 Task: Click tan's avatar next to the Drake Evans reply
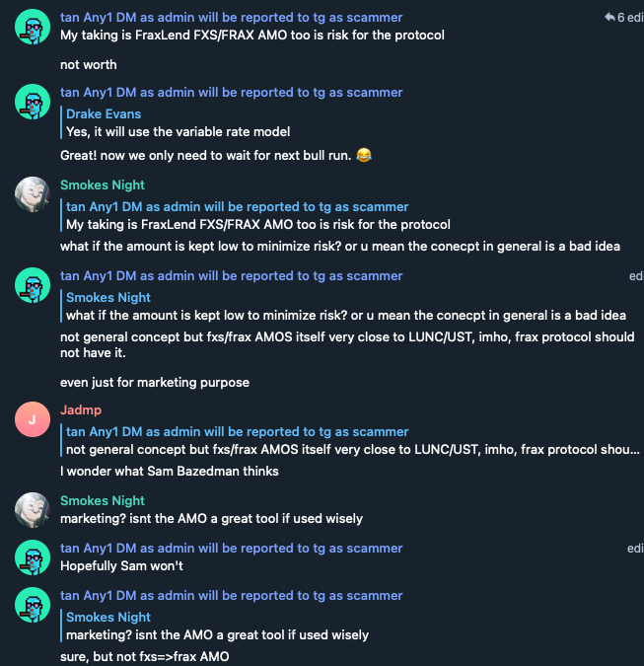coord(34,103)
